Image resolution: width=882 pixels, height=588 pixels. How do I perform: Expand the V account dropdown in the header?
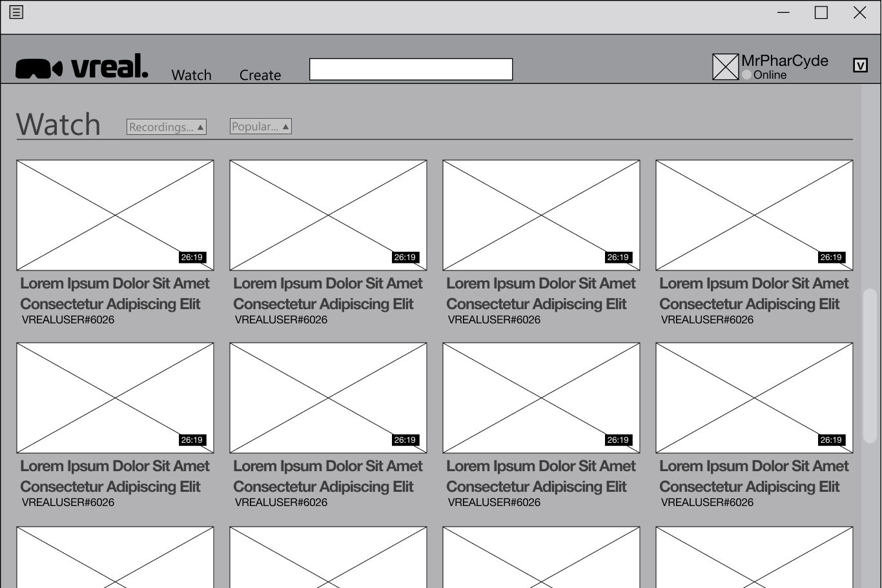[860, 65]
